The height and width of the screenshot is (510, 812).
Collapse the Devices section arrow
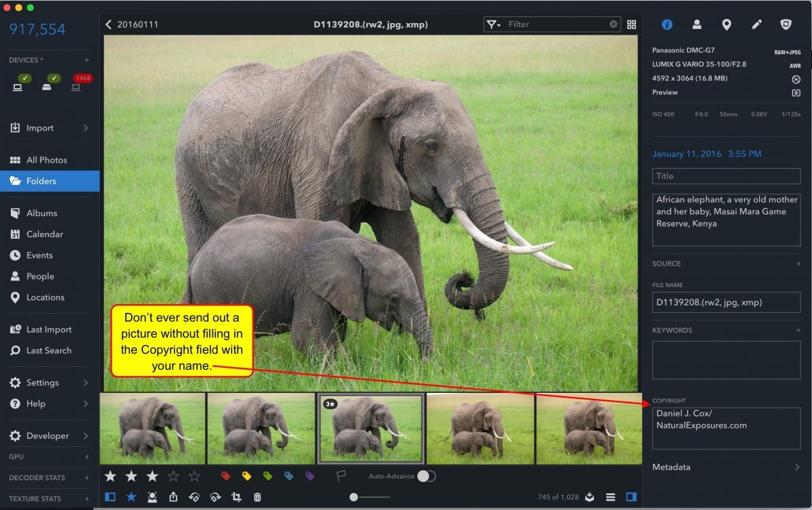86,60
